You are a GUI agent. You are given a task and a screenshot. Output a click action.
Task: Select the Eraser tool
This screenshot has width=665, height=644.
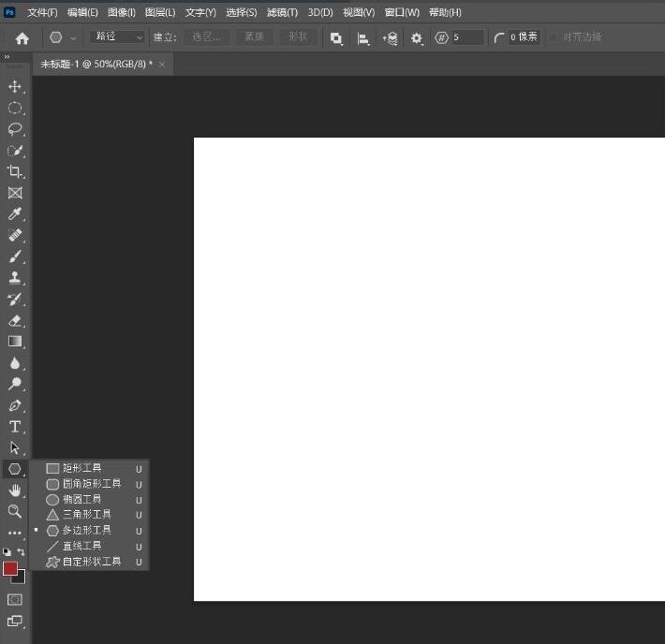click(15, 320)
